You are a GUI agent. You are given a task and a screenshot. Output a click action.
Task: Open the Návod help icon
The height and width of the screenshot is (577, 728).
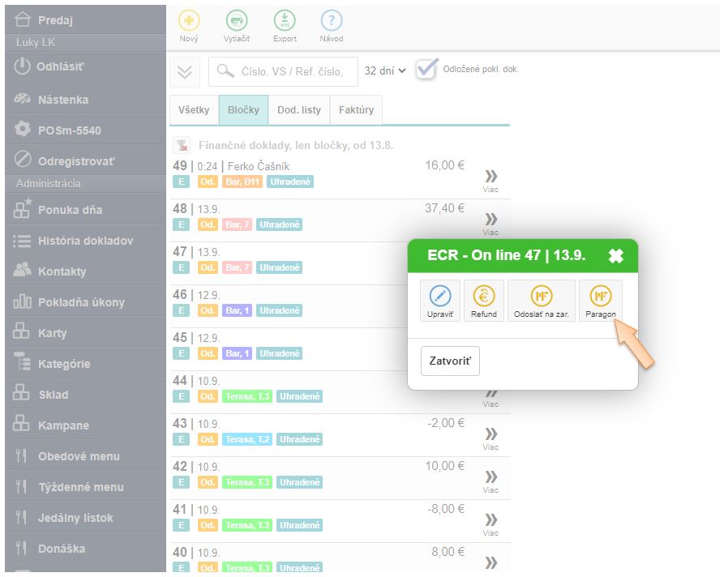(332, 22)
